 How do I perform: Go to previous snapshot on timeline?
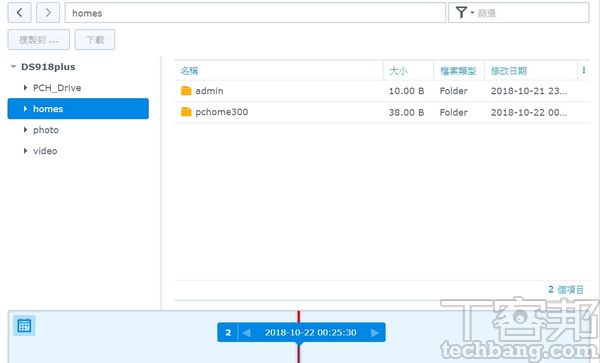coord(246,332)
